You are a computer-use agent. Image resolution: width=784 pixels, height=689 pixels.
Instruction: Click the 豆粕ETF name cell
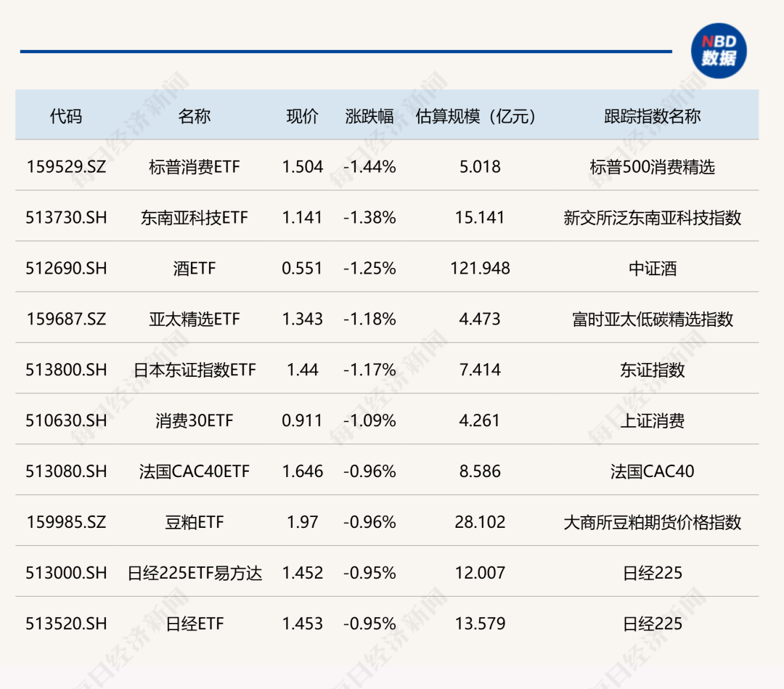194,523
